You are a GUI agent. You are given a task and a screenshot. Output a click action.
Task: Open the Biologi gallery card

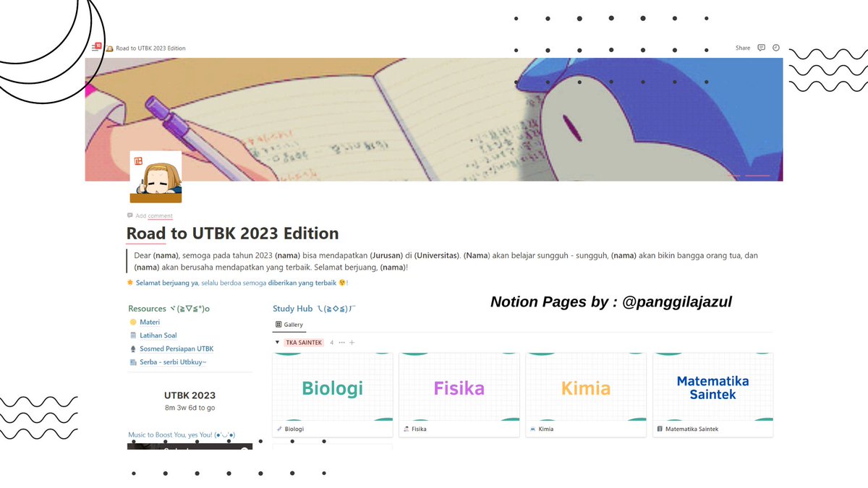(333, 395)
